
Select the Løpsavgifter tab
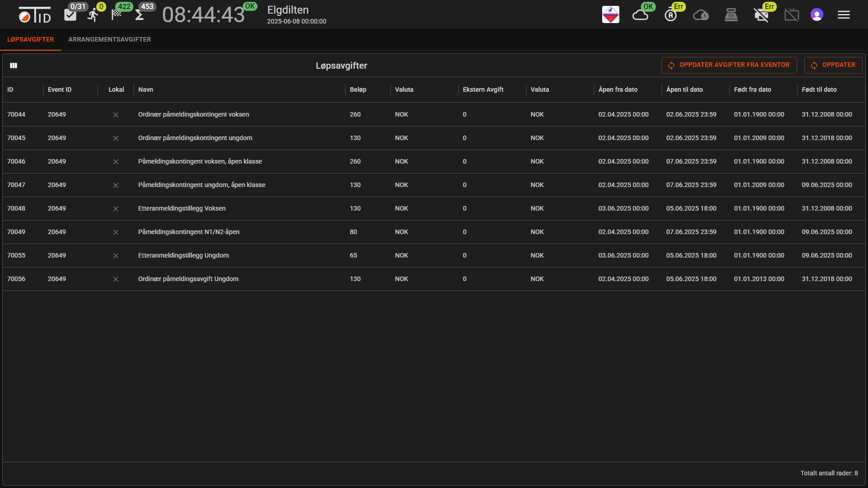tap(30, 40)
